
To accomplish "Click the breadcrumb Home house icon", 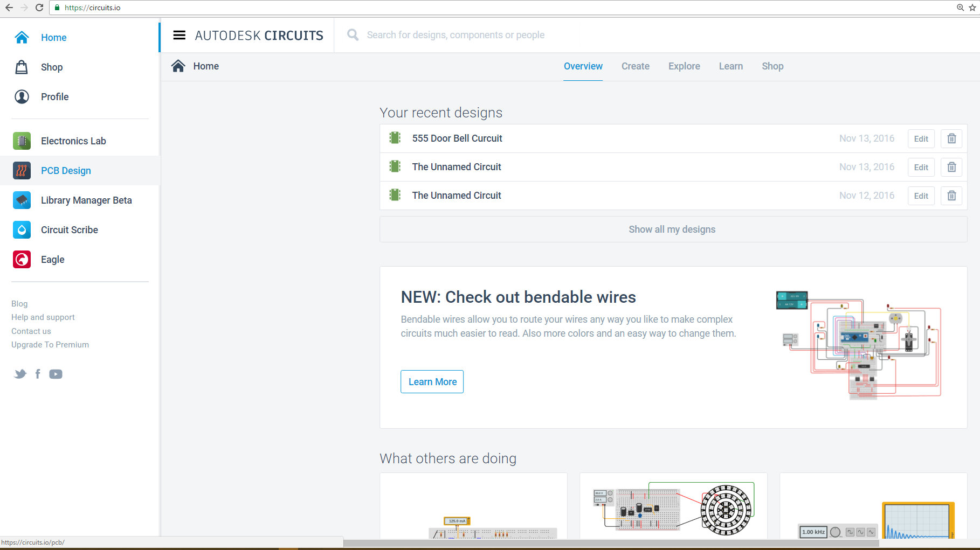I will point(178,66).
